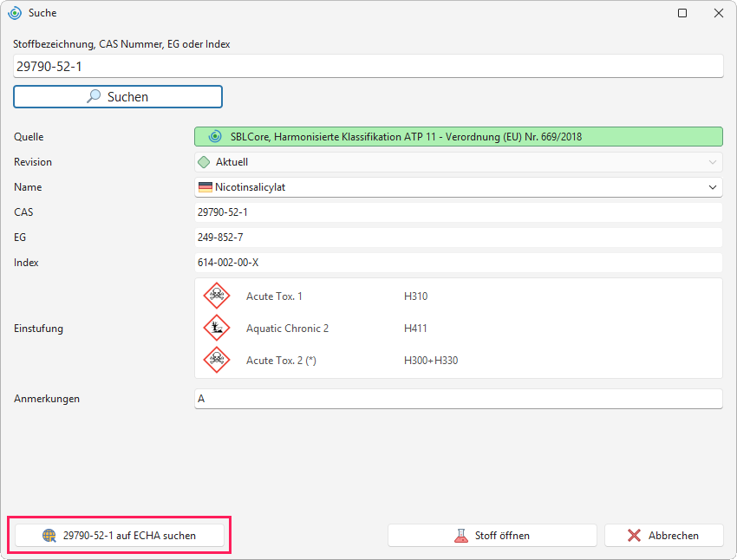Click the skull pictogram for Acute Tox. 1

[x=217, y=296]
